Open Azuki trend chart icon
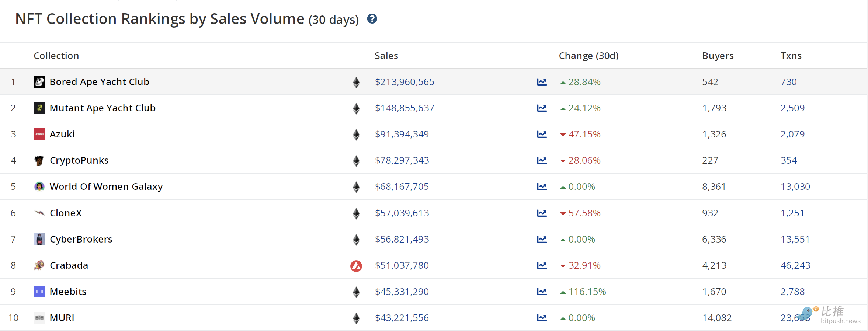The width and height of the screenshot is (868, 331). 542,134
